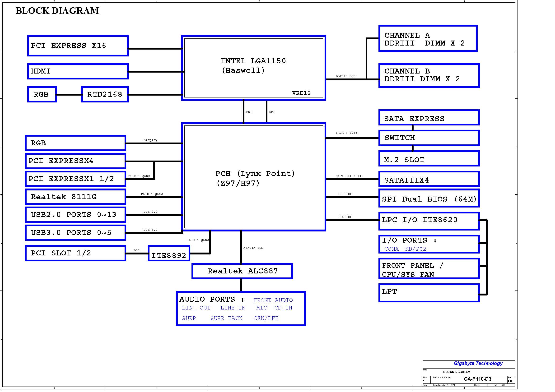The image size is (555, 392).
Task: Click the Channel B DDRIII DIMM block
Action: (x=429, y=75)
